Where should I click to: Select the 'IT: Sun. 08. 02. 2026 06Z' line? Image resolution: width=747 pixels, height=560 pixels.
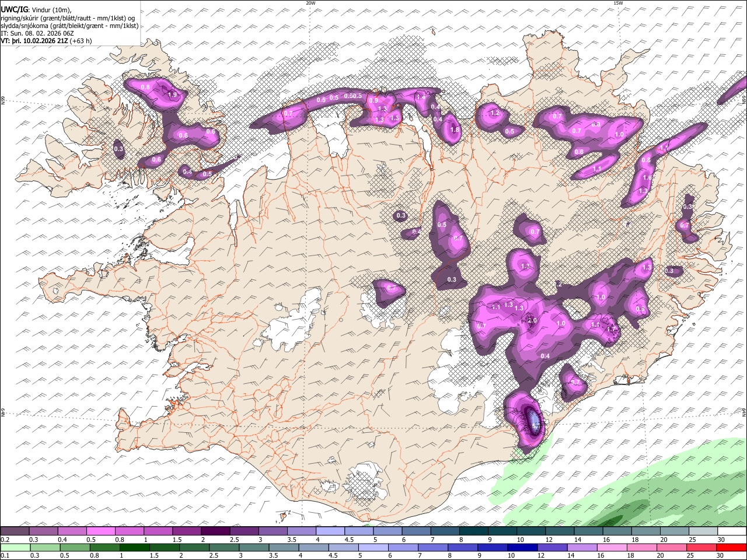(x=38, y=33)
